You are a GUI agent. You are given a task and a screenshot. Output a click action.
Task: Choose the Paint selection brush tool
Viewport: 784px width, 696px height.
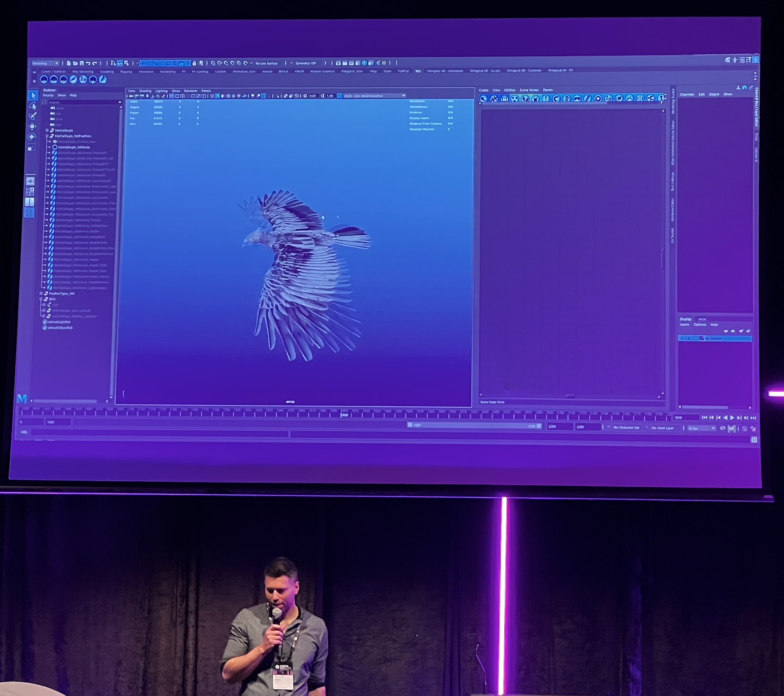pyautogui.click(x=33, y=116)
